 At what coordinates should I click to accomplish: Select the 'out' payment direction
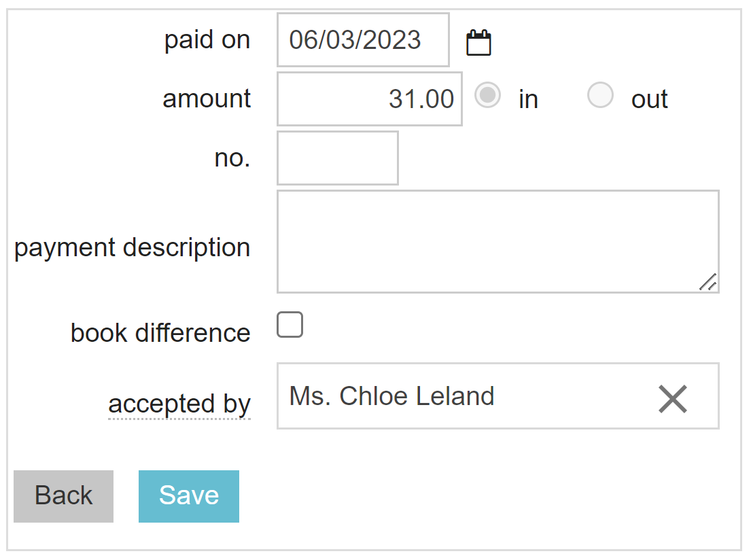pyautogui.click(x=601, y=97)
